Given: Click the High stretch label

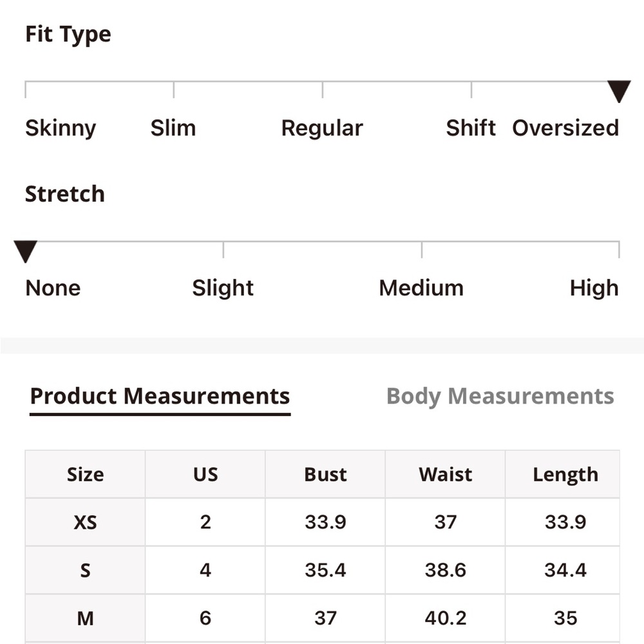Looking at the screenshot, I should click(x=594, y=288).
